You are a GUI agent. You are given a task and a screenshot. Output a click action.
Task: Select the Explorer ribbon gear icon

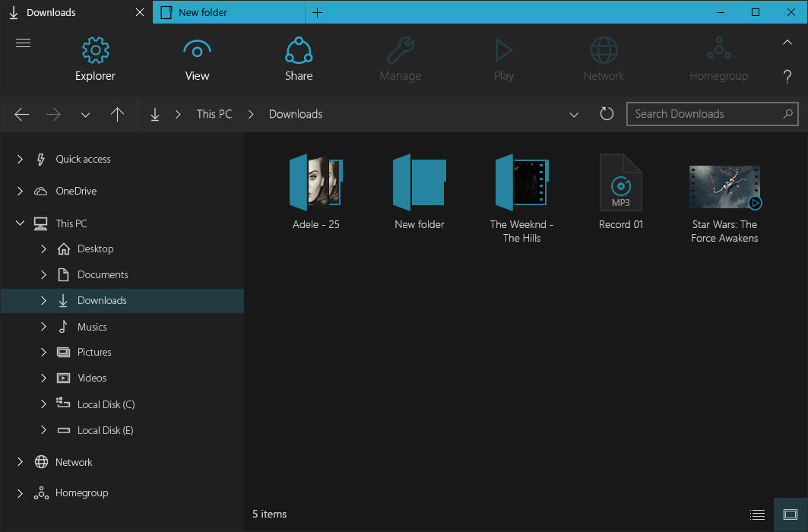95,49
